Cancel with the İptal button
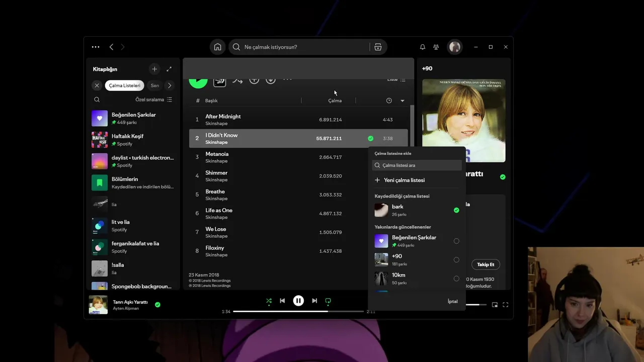 click(x=453, y=301)
